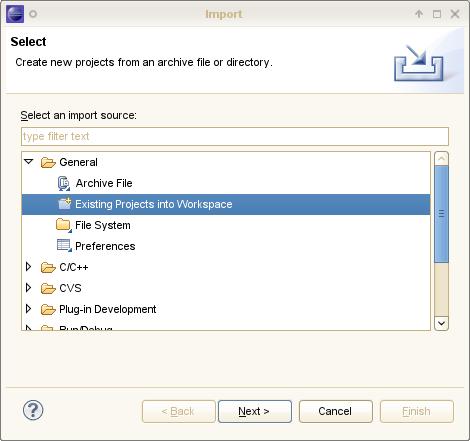The width and height of the screenshot is (470, 441).
Task: Click the Archive File import icon
Action: click(64, 183)
